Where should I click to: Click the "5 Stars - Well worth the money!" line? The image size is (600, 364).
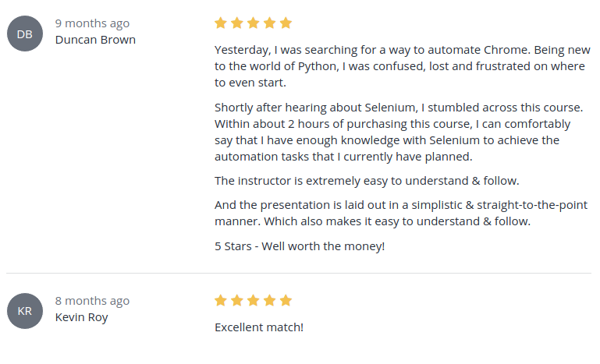[x=300, y=247]
